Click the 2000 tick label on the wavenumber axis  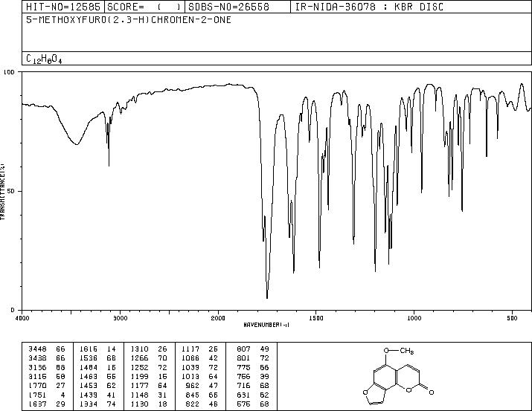click(218, 318)
